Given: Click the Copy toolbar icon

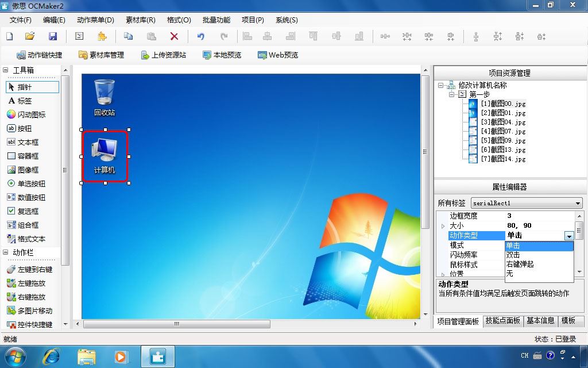Looking at the screenshot, I should point(128,36).
